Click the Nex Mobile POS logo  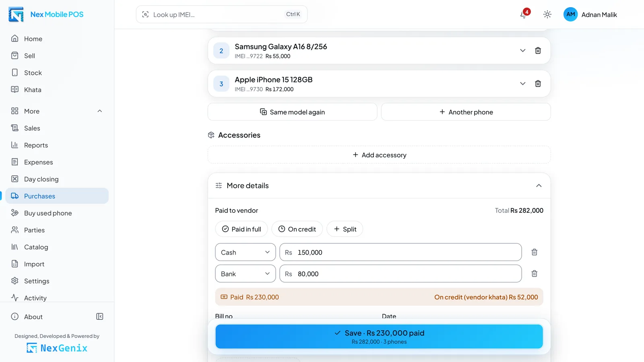click(46, 14)
